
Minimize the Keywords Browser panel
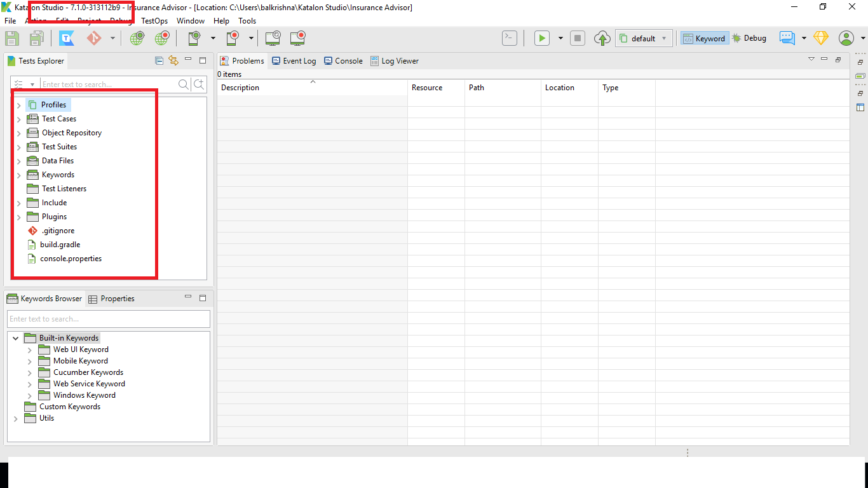188,297
